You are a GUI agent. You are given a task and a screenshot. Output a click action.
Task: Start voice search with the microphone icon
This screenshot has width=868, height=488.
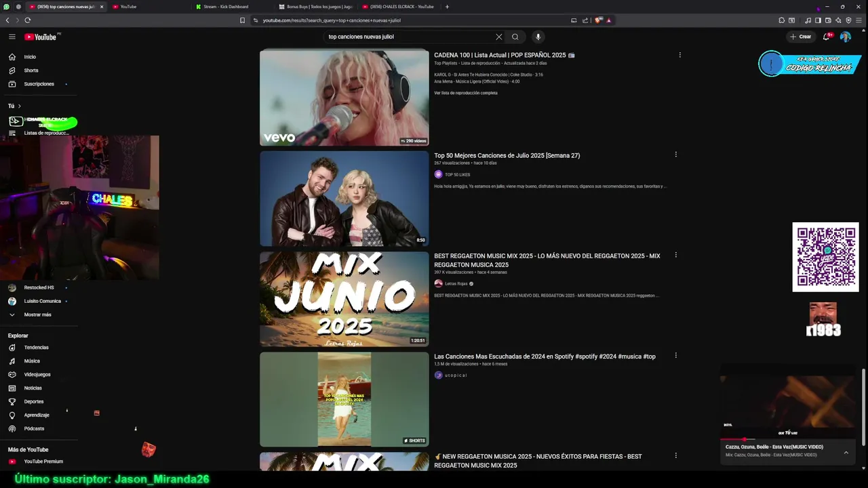[538, 37]
